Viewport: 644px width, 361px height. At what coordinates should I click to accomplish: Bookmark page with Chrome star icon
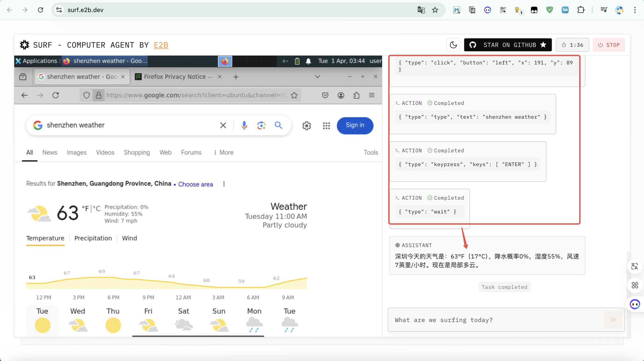point(435,10)
